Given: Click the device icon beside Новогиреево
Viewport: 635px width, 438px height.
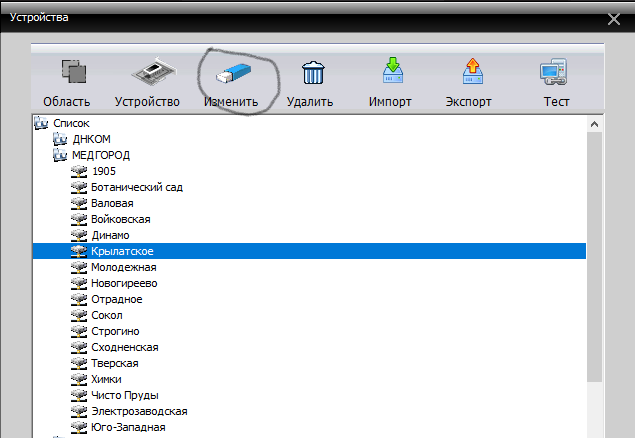Looking at the screenshot, I should click(79, 283).
